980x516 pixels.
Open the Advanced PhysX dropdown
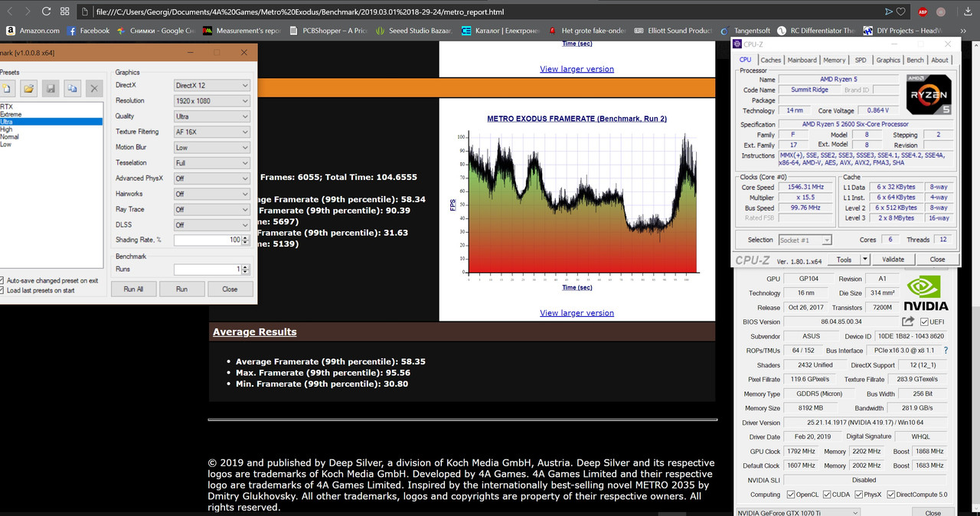(x=211, y=178)
